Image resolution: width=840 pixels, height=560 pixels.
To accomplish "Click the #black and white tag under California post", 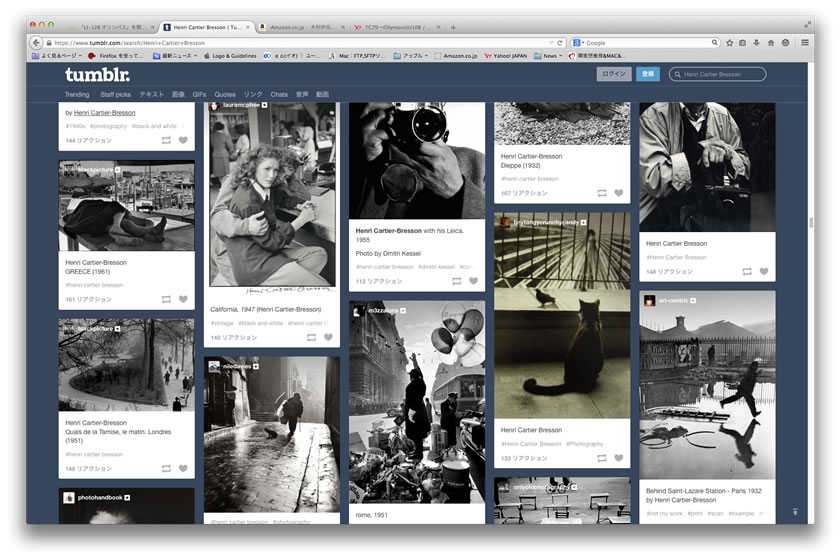I will [260, 323].
